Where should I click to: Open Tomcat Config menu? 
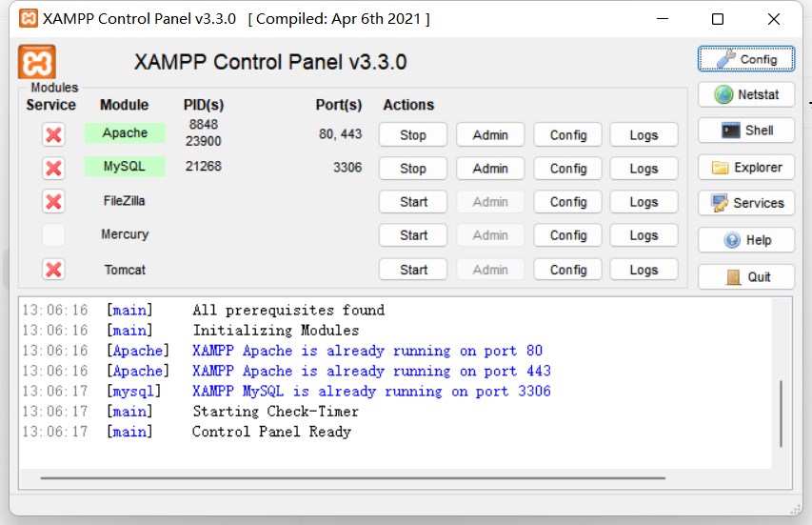(567, 270)
